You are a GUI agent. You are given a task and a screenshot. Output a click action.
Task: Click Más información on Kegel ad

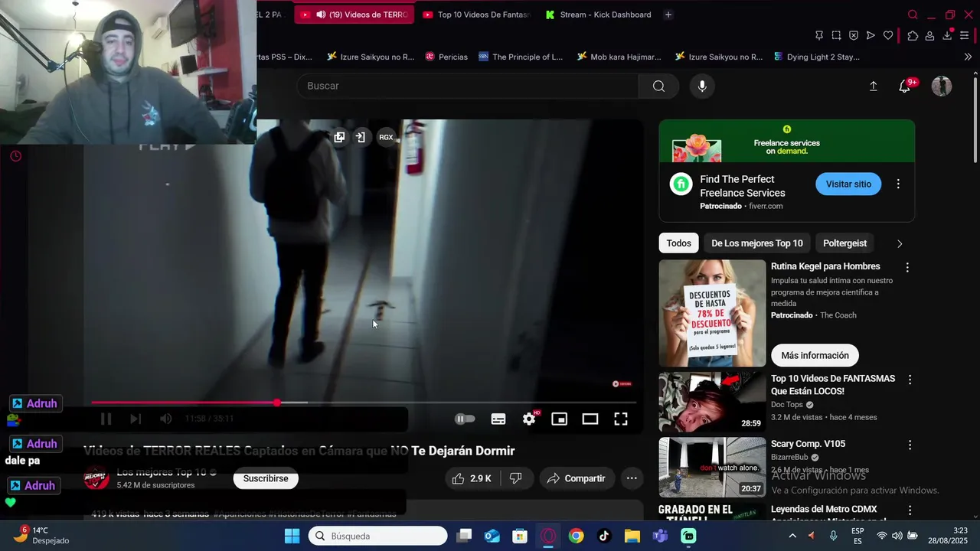click(x=815, y=356)
